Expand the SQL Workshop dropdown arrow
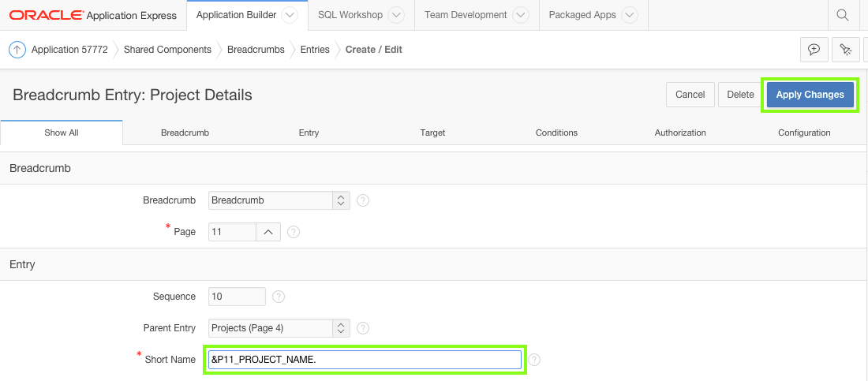Viewport: 868px width, 381px height. point(396,15)
